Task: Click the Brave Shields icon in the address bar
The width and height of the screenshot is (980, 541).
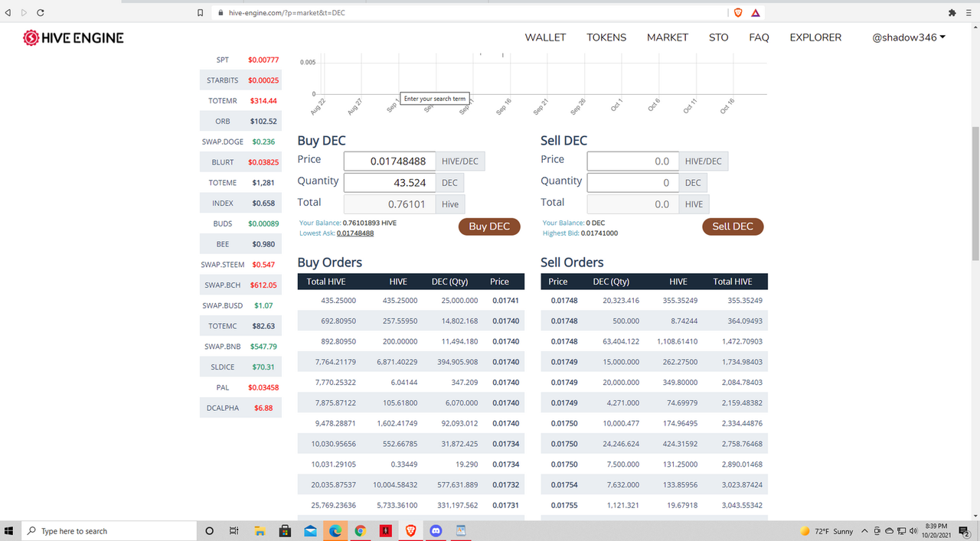Action: 737,12
